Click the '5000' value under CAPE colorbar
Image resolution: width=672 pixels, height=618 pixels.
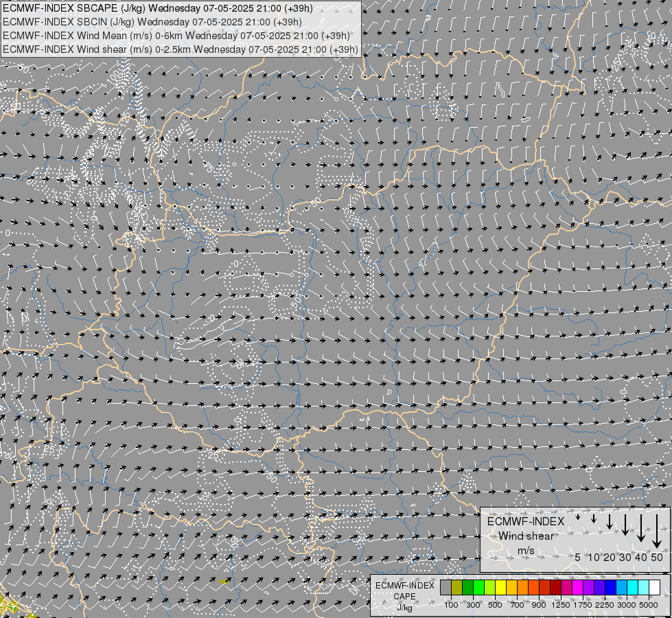click(649, 605)
